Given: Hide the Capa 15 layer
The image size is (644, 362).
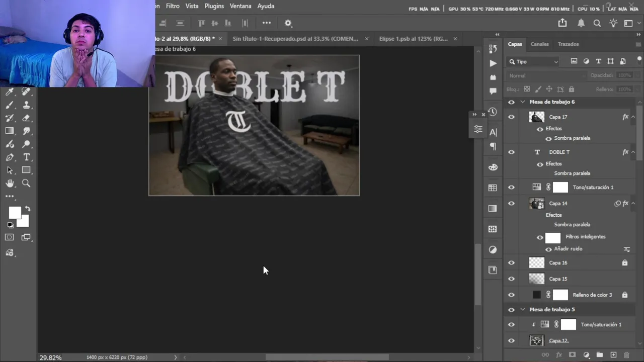Looking at the screenshot, I should 511,279.
